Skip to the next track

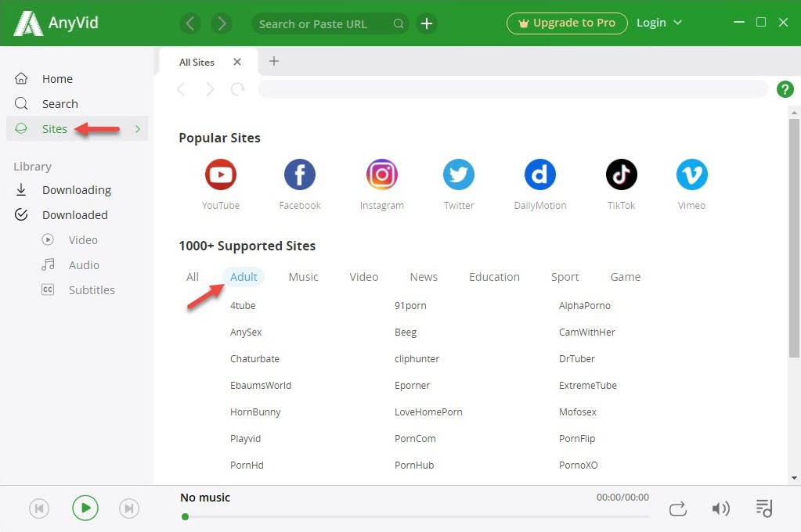(129, 509)
